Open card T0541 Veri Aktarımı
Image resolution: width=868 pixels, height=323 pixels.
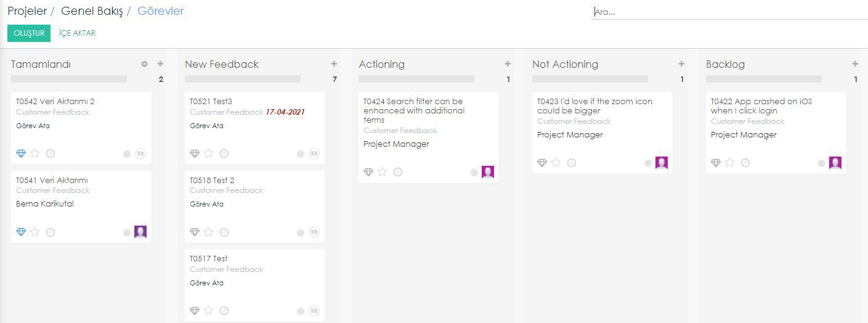81,206
